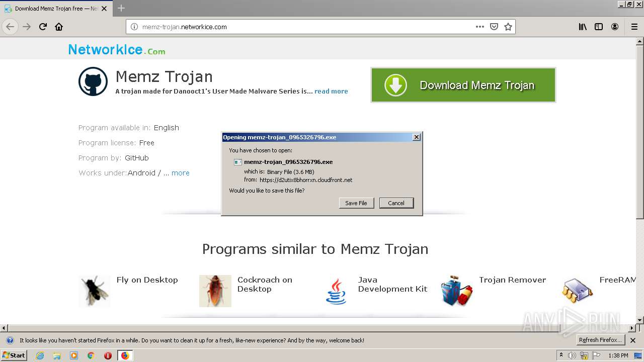Screen dimensions: 644x362
Task: Reload the current page
Action: pos(43,27)
